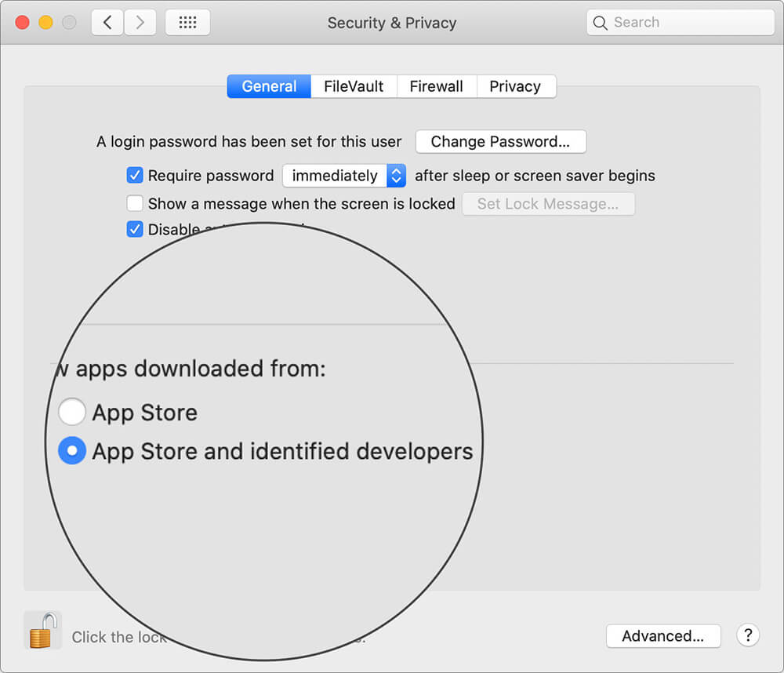Click the padlock icon to lock settings
Viewport: 784px width, 673px height.
click(x=43, y=631)
